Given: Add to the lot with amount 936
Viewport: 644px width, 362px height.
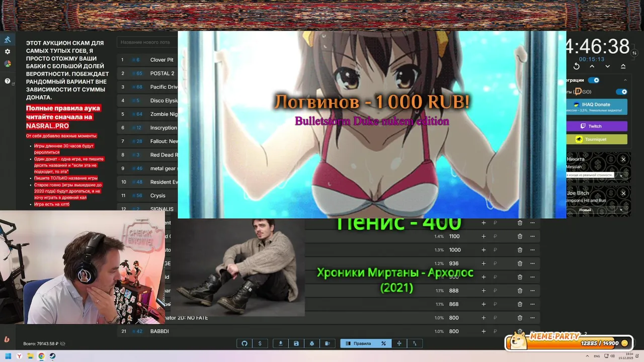Looking at the screenshot, I should 484,263.
